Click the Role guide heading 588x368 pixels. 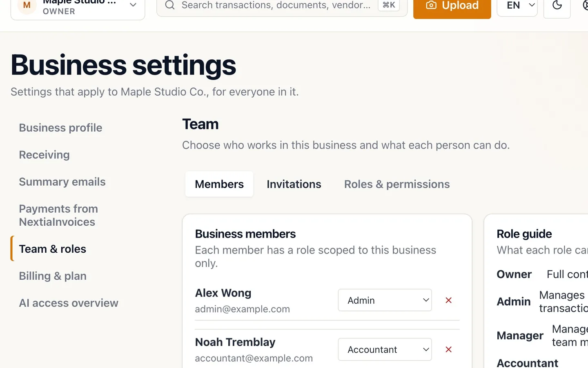[524, 234]
